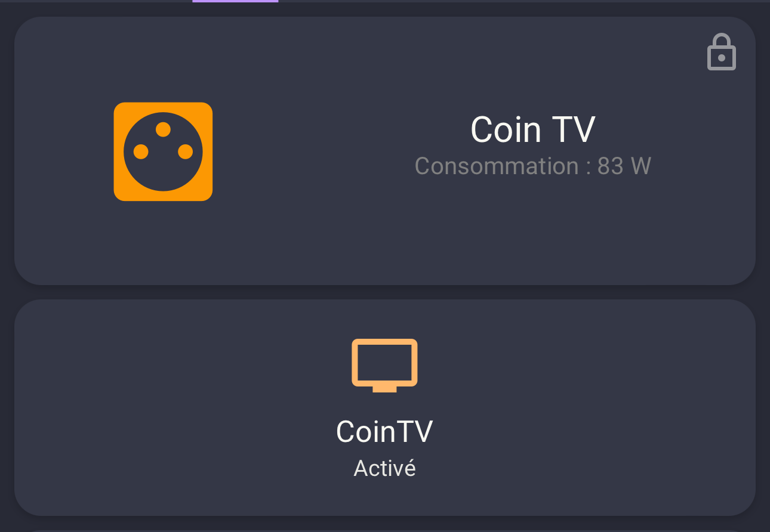Open more-info from the 83 W consumption text
Image resolution: width=770 pixels, height=532 pixels.
click(x=533, y=166)
